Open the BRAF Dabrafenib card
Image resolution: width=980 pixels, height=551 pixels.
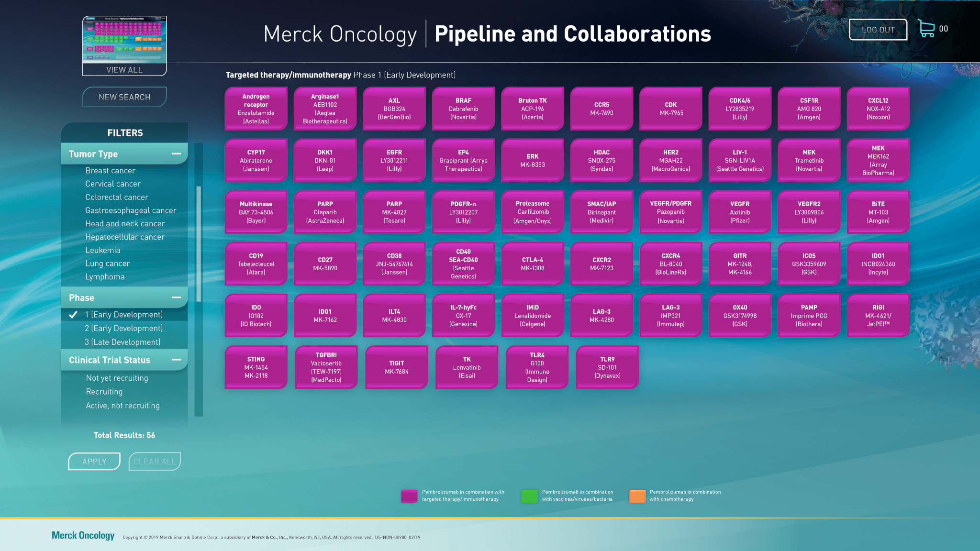463,109
